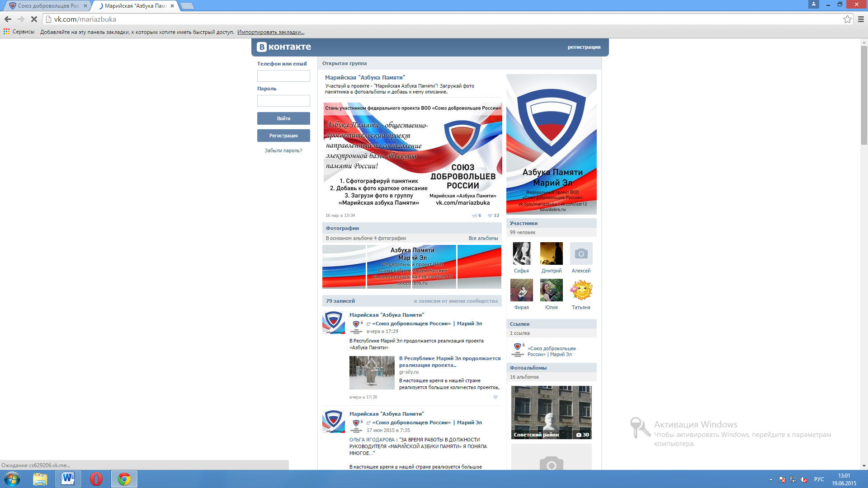Open the pinned post banner image
This screenshot has width=868, height=488.
point(413,155)
